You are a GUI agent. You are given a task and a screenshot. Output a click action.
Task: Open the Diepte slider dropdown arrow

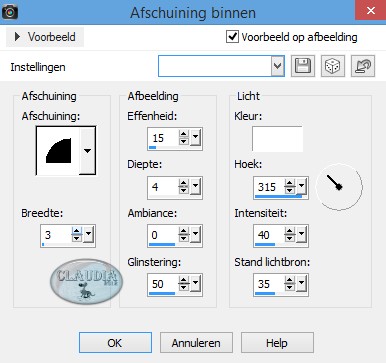pos(196,186)
